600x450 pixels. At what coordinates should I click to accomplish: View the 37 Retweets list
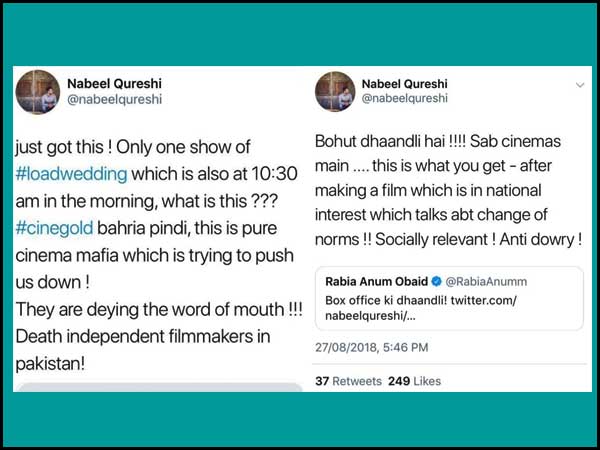(349, 381)
